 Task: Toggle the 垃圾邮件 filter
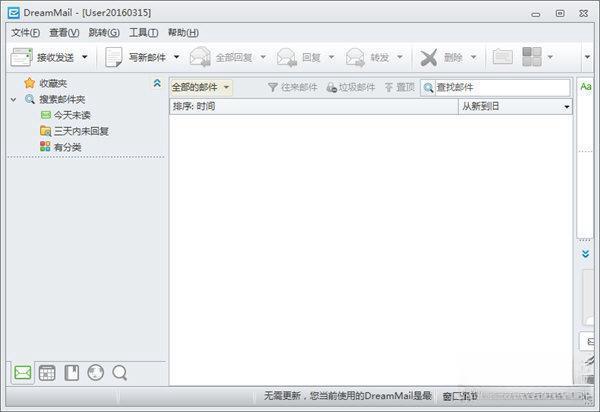point(351,87)
